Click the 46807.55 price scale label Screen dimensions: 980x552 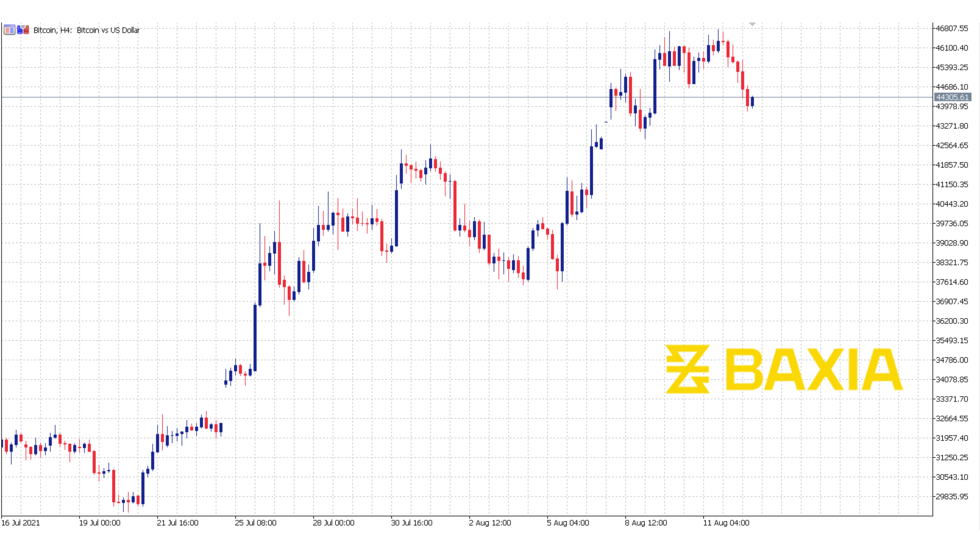click(x=952, y=28)
